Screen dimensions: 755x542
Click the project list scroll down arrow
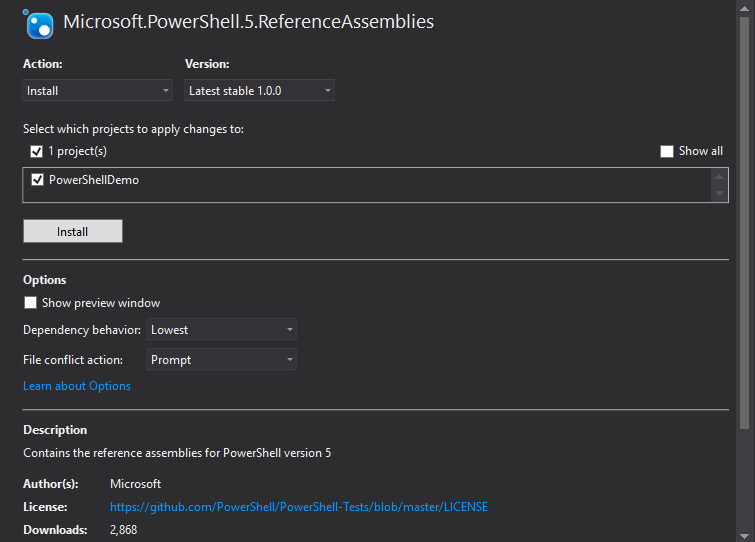click(719, 194)
